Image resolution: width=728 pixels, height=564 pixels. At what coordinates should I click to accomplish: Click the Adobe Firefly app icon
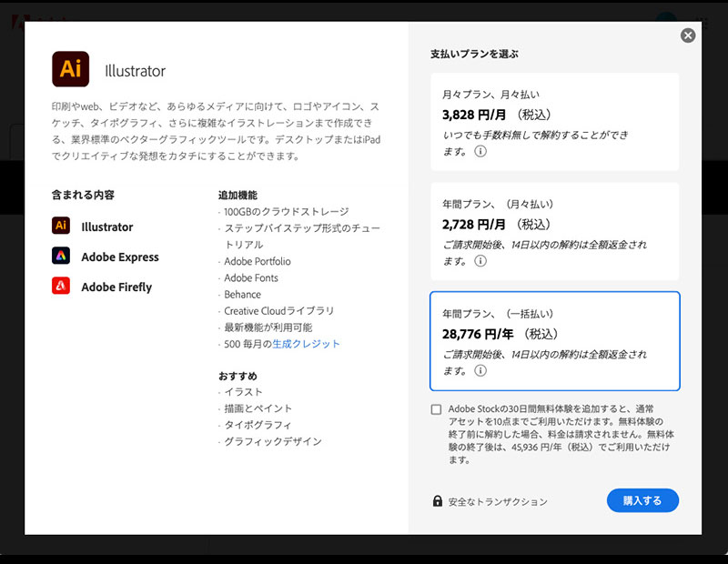click(62, 287)
